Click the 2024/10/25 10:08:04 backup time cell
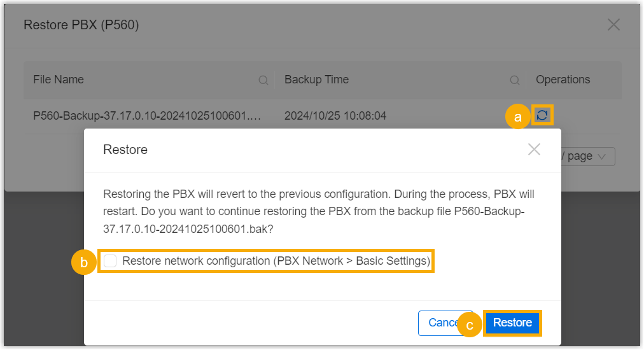644x350 pixels. 335,116
